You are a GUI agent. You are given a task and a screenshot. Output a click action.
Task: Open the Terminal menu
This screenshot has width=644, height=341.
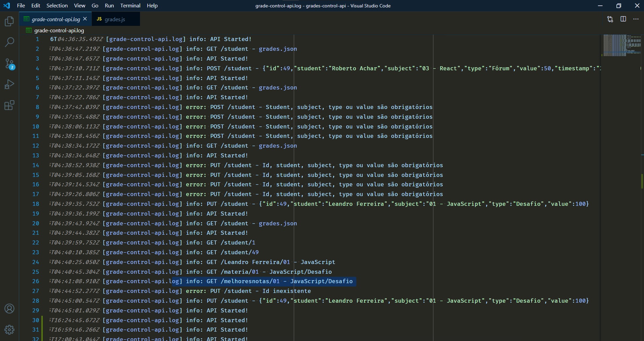(130, 5)
